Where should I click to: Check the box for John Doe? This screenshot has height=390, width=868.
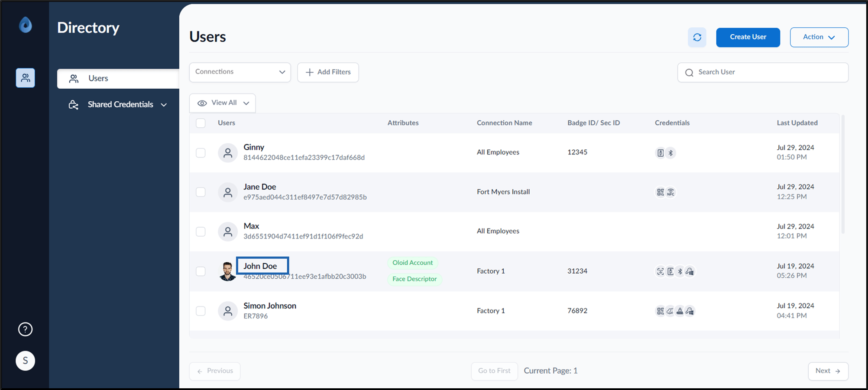tap(201, 271)
